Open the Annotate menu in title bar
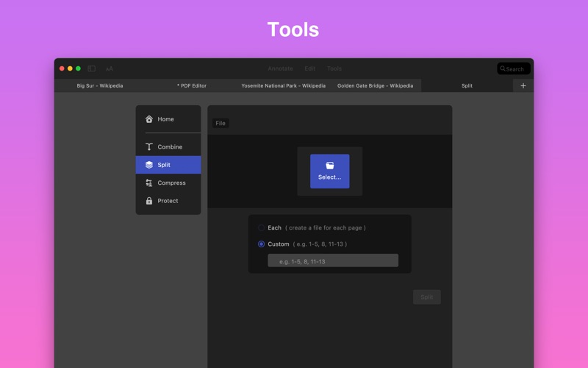Viewport: 588px width, 368px height. tap(280, 68)
